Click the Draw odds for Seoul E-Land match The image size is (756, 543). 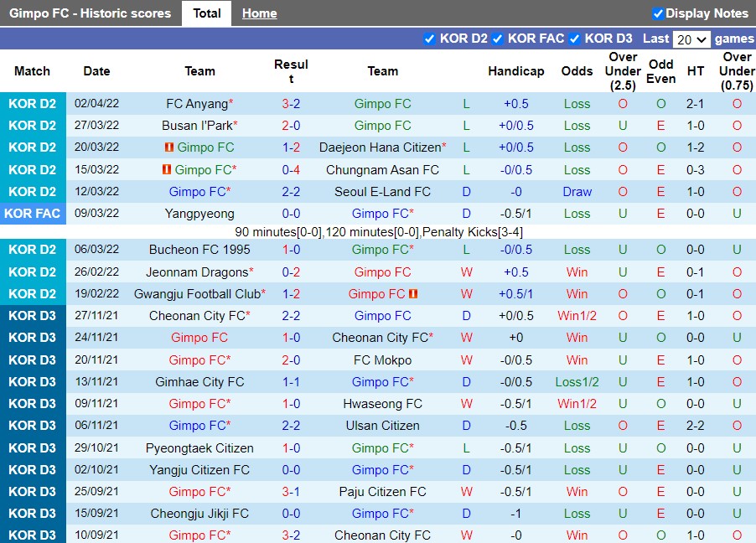point(577,191)
